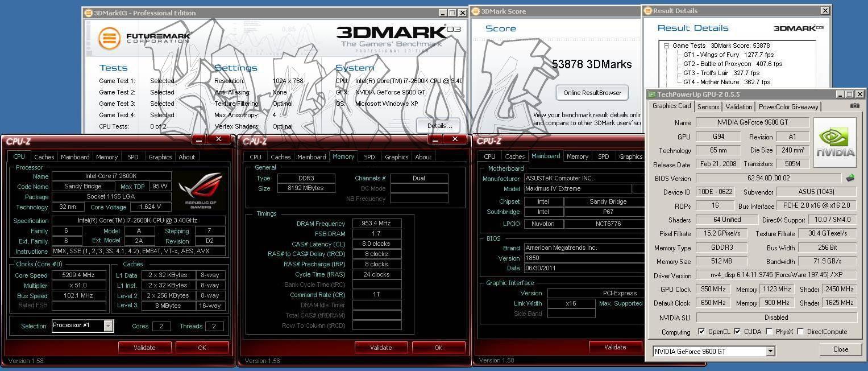868x371 pixels.
Task: Click the NVIDIA SLI Disabled field
Action: (x=776, y=318)
